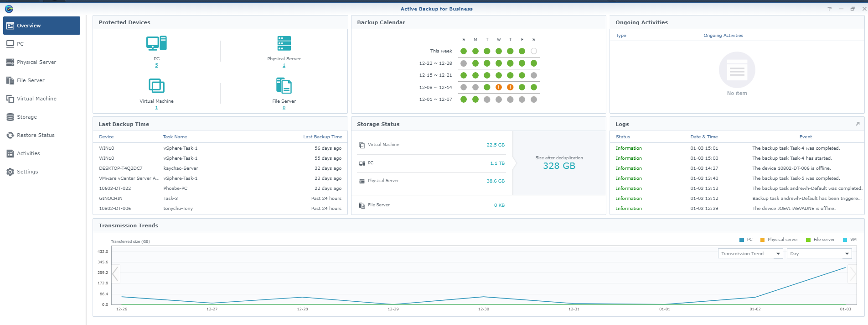Click the Active Backup app logo icon
868x325 pixels.
pos(9,9)
